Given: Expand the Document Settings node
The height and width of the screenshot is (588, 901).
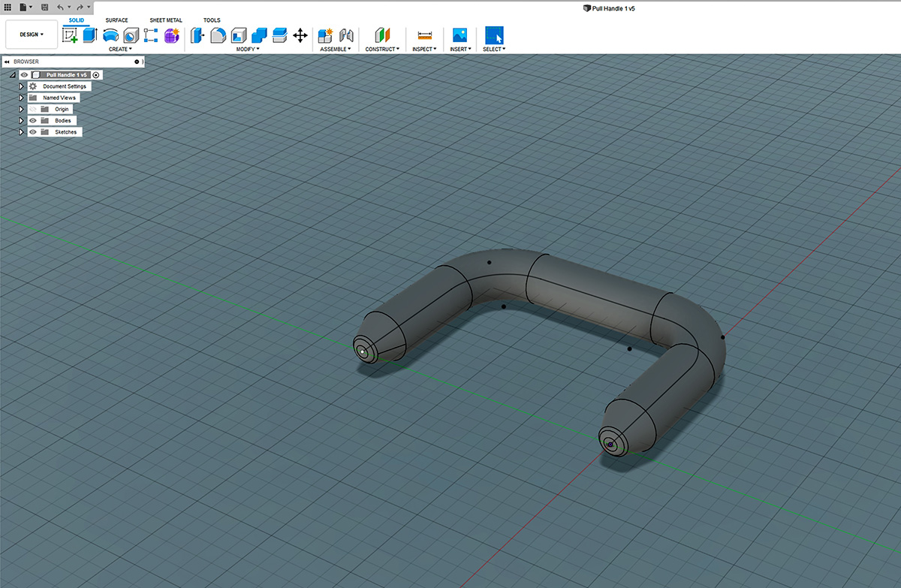Looking at the screenshot, I should click(21, 86).
